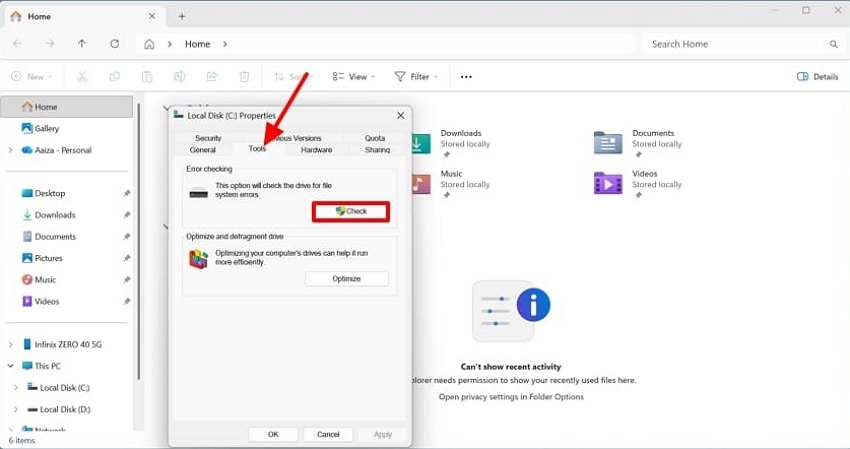850x449 pixels.
Task: Go up one folder level
Action: tap(82, 44)
